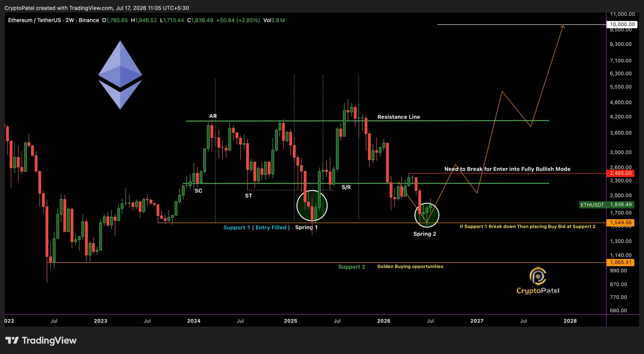
Task: Click the 'Ethereum / TetherUS · 2W · Binance' title
Action: click(53, 20)
